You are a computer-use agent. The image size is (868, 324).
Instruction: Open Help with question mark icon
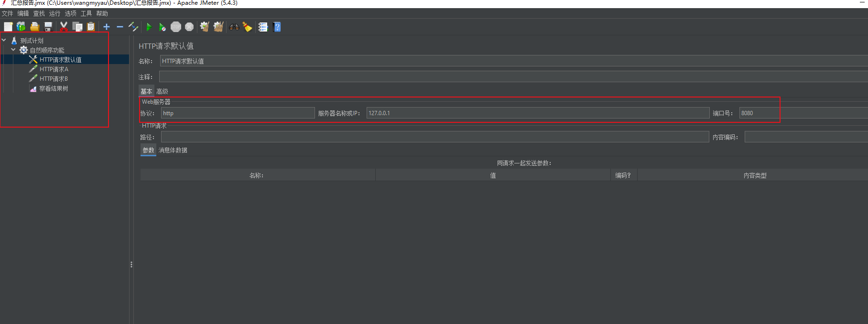[277, 27]
